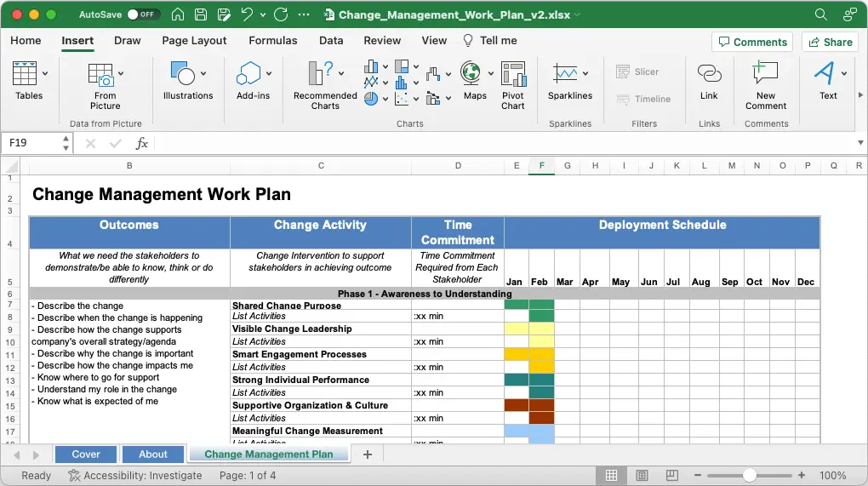
Task: Click the Undo arrow icon
Action: click(x=247, y=14)
